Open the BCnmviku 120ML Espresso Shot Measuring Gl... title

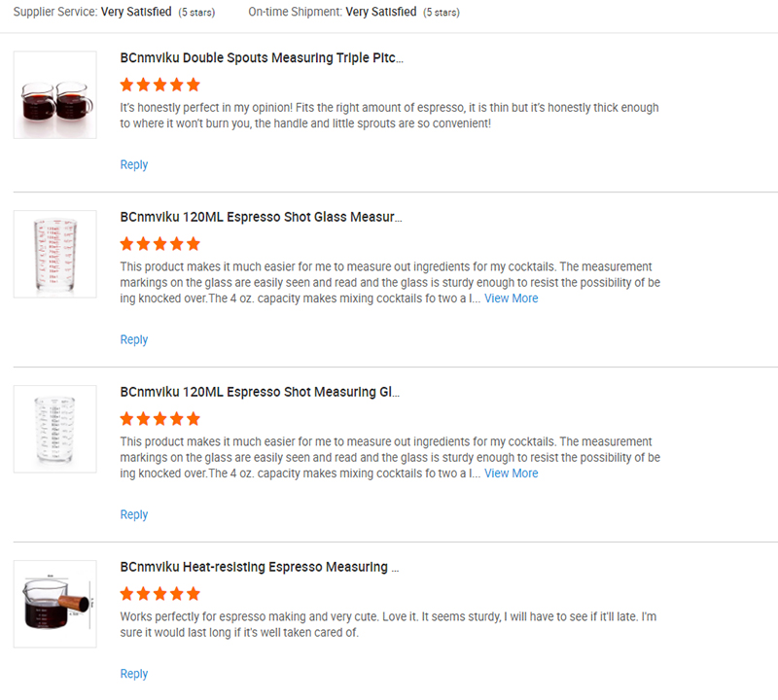260,392
